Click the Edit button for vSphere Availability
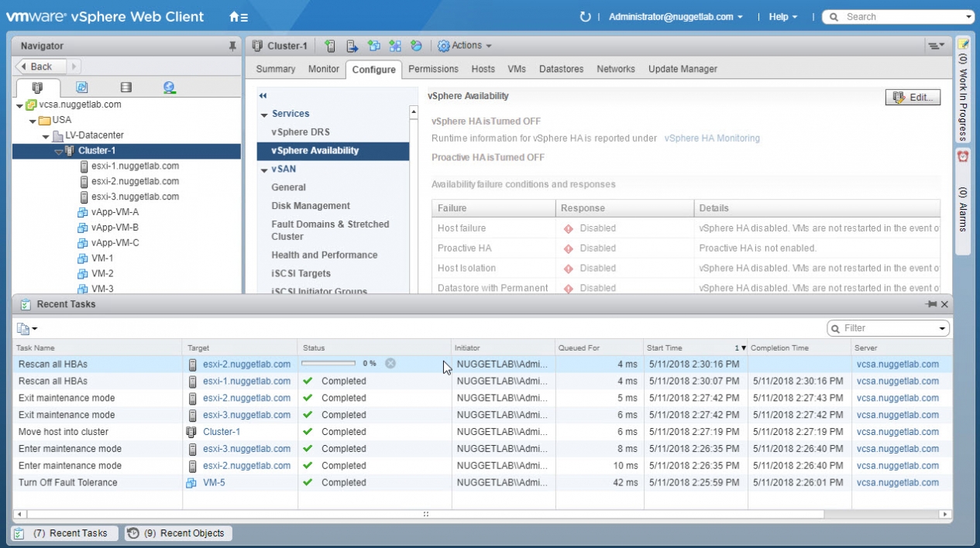Viewport: 980px width, 548px height. click(913, 98)
